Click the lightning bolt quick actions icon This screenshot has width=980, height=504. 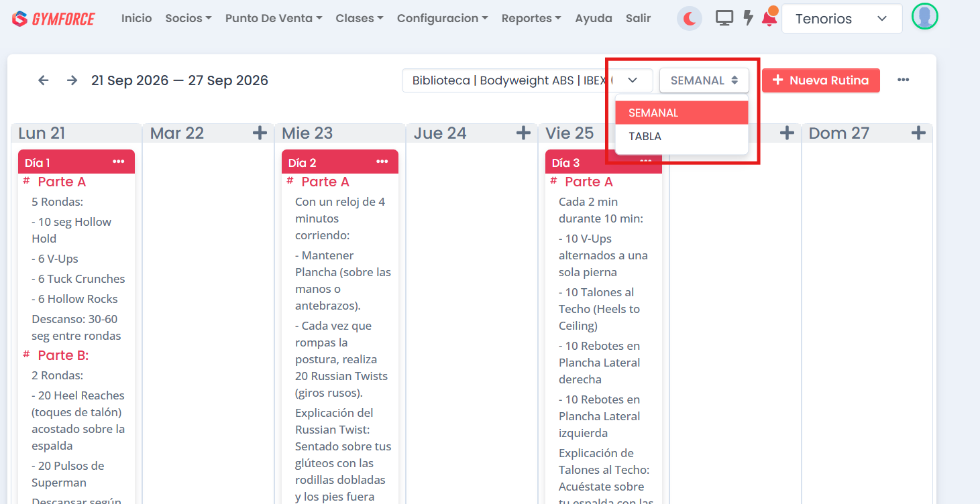749,18
